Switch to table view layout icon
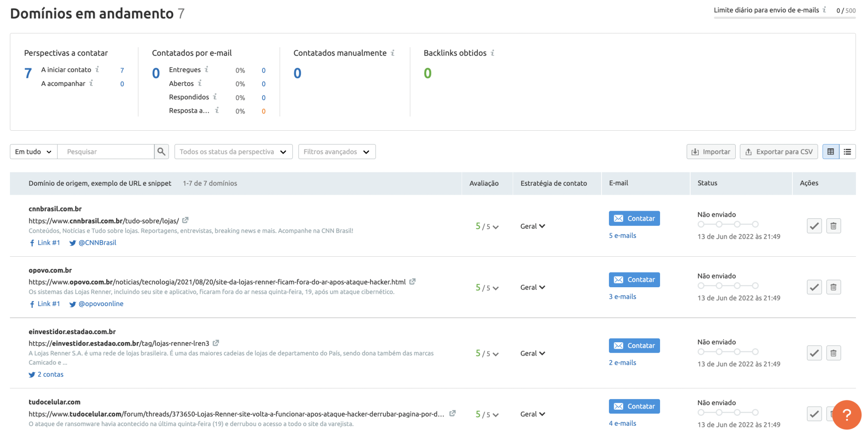868x436 pixels. point(831,151)
